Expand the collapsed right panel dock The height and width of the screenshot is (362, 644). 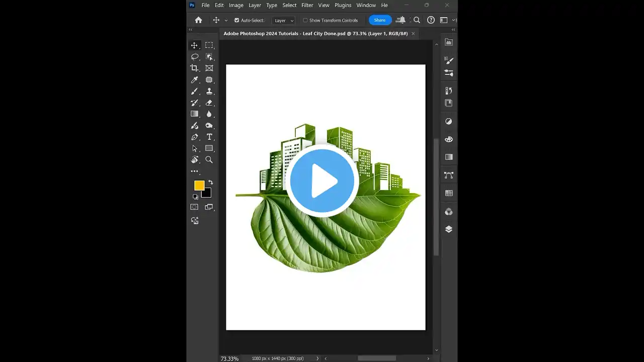point(453,30)
